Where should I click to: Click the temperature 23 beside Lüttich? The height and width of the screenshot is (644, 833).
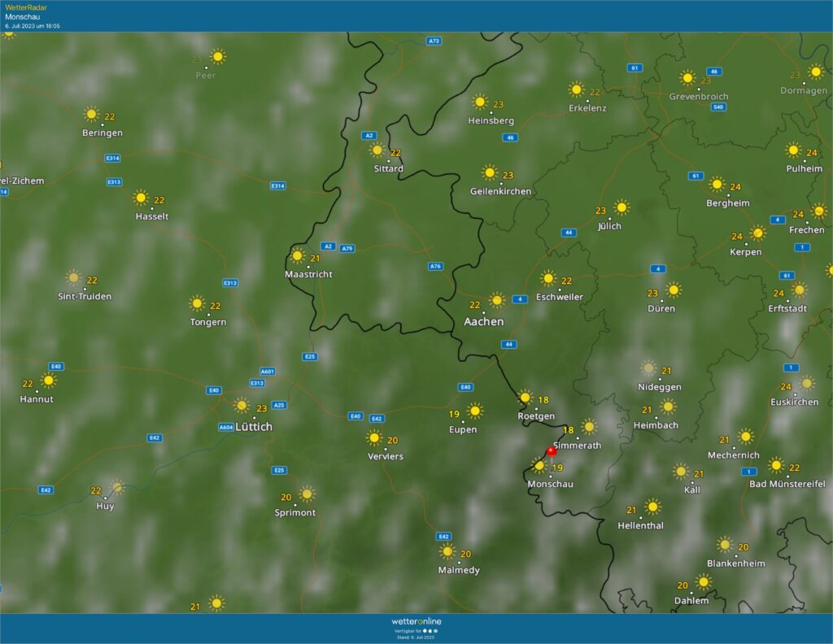262,409
